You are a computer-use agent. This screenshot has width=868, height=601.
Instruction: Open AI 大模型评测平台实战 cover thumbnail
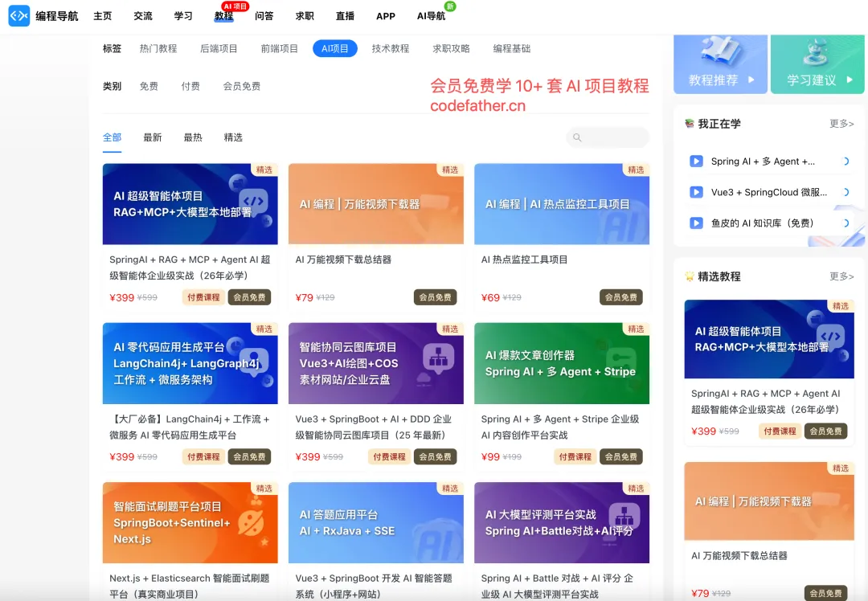point(562,522)
